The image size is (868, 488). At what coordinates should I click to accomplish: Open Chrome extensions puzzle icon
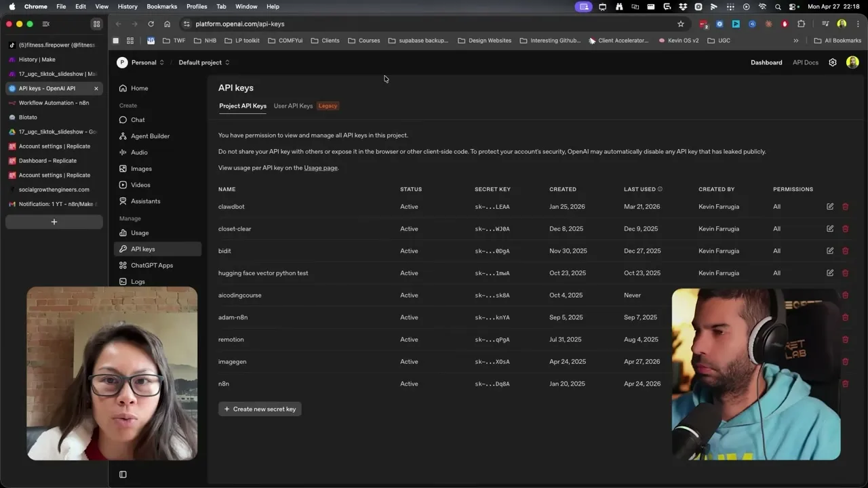tap(801, 24)
